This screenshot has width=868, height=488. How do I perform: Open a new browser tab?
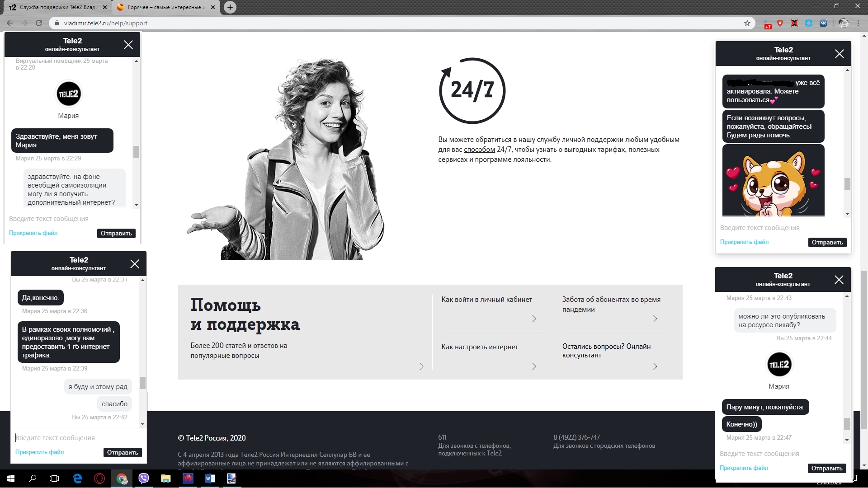point(230,7)
